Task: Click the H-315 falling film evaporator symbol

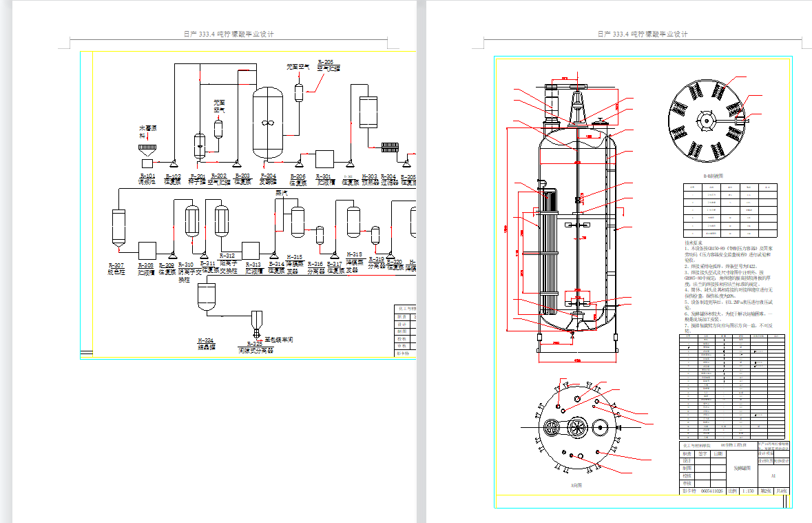Action: coord(298,222)
